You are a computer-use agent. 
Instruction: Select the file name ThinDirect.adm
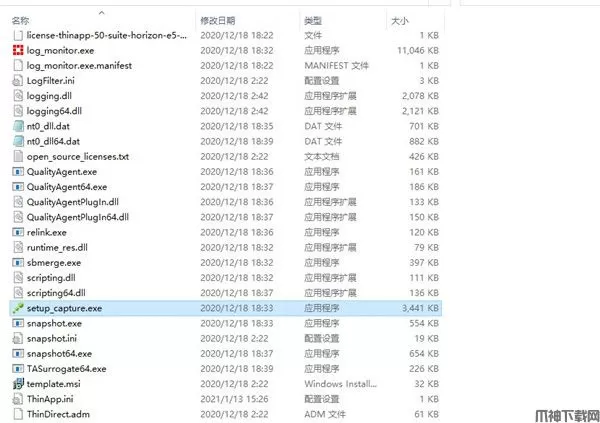[x=58, y=414]
